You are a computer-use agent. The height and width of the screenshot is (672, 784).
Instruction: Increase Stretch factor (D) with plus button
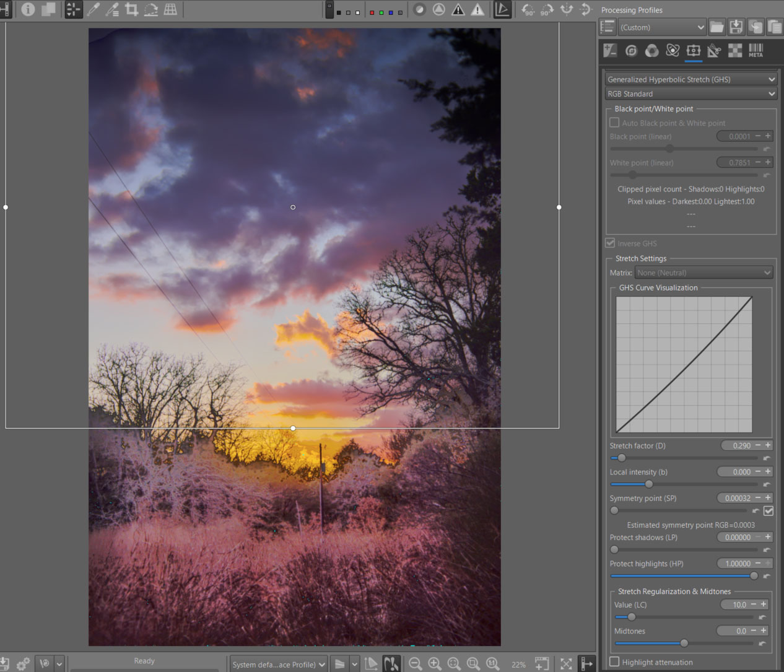768,445
